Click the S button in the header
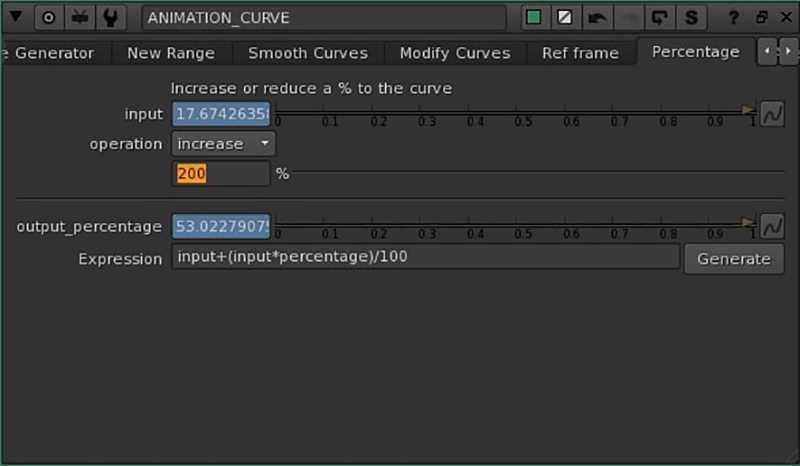 tap(690, 18)
